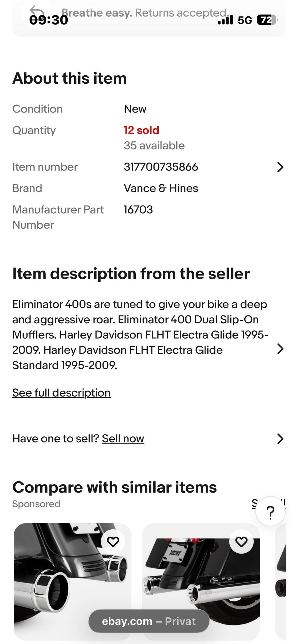Expand the seller description chevron

point(280,349)
